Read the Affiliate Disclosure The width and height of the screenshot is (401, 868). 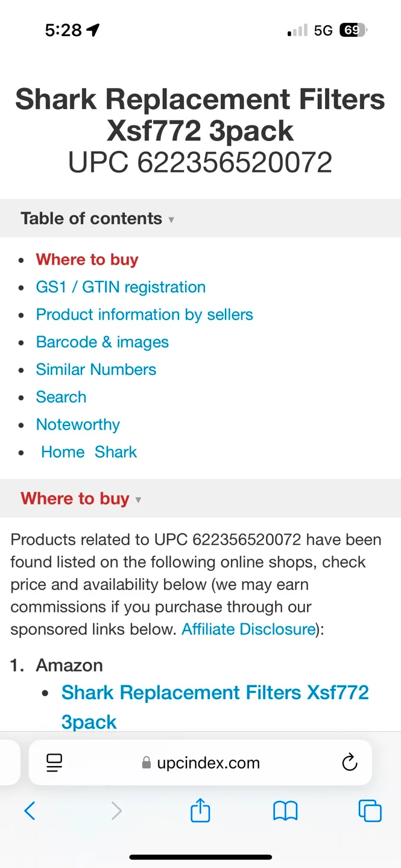coord(248,629)
